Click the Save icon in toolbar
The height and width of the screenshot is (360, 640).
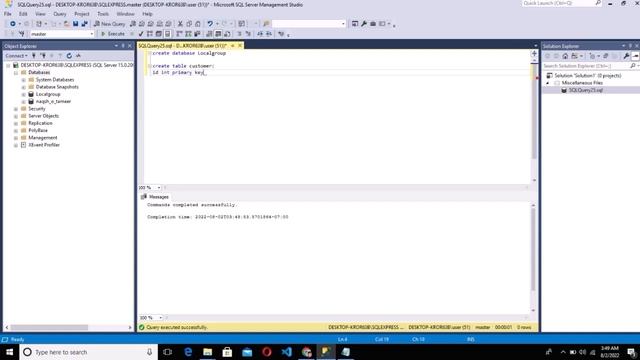coord(76,24)
